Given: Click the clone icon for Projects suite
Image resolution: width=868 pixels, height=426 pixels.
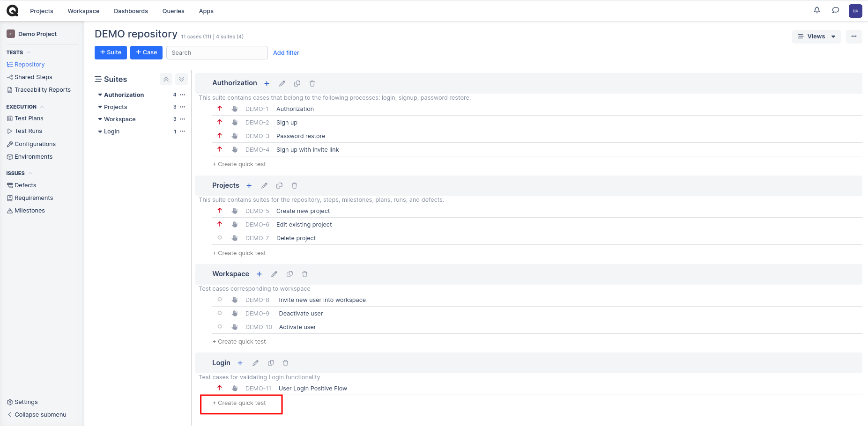Looking at the screenshot, I should click(x=279, y=186).
